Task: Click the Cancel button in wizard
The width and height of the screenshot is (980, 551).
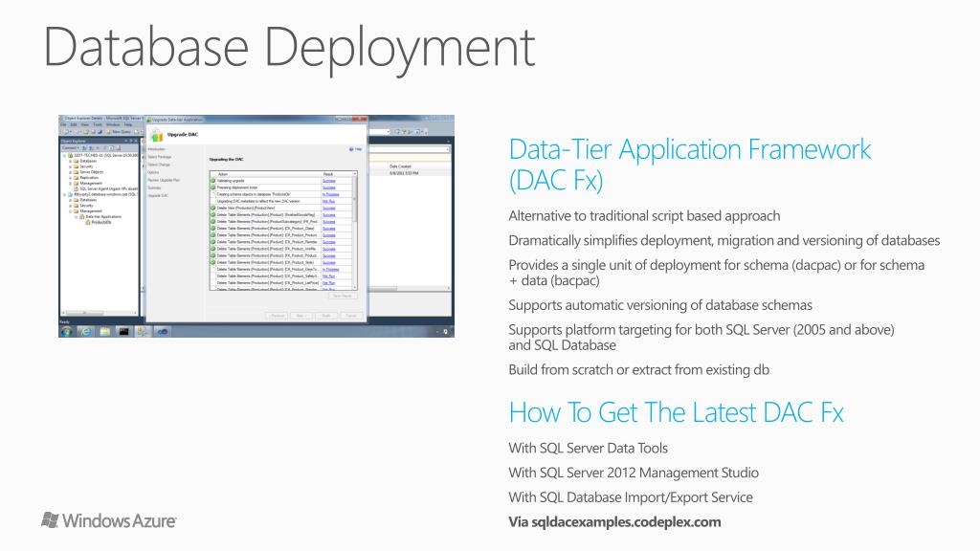Action: click(351, 316)
